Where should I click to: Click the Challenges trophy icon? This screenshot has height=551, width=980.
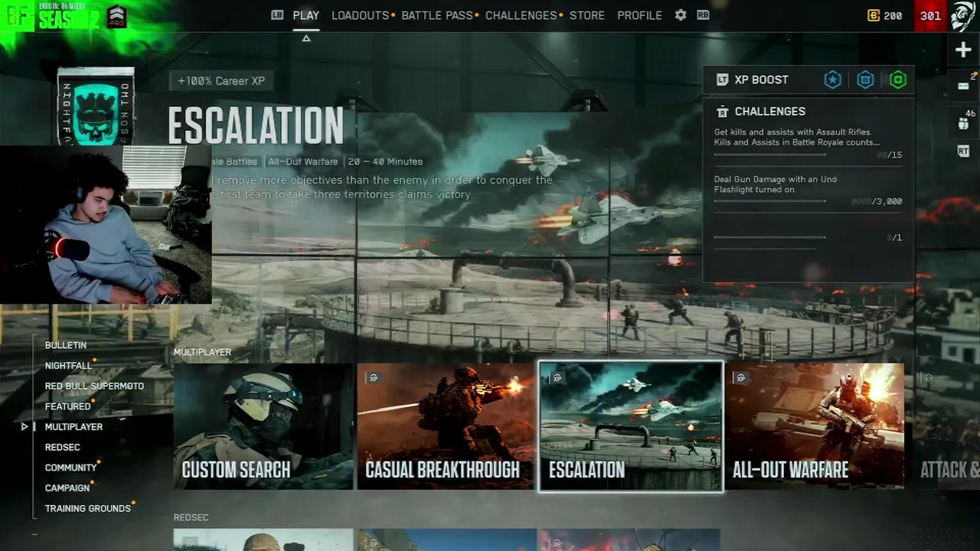coord(722,112)
